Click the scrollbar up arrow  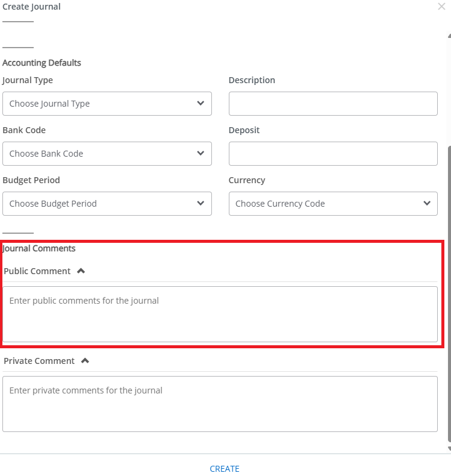449,36
